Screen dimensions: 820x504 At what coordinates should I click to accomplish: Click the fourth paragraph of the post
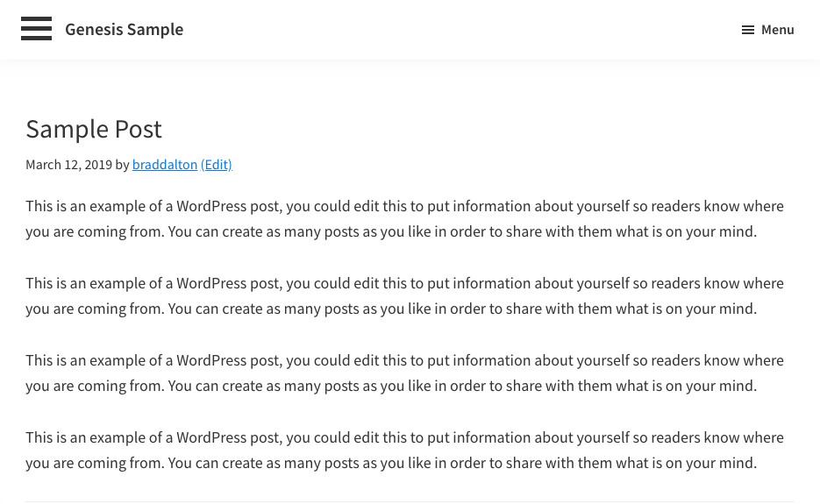(x=404, y=438)
